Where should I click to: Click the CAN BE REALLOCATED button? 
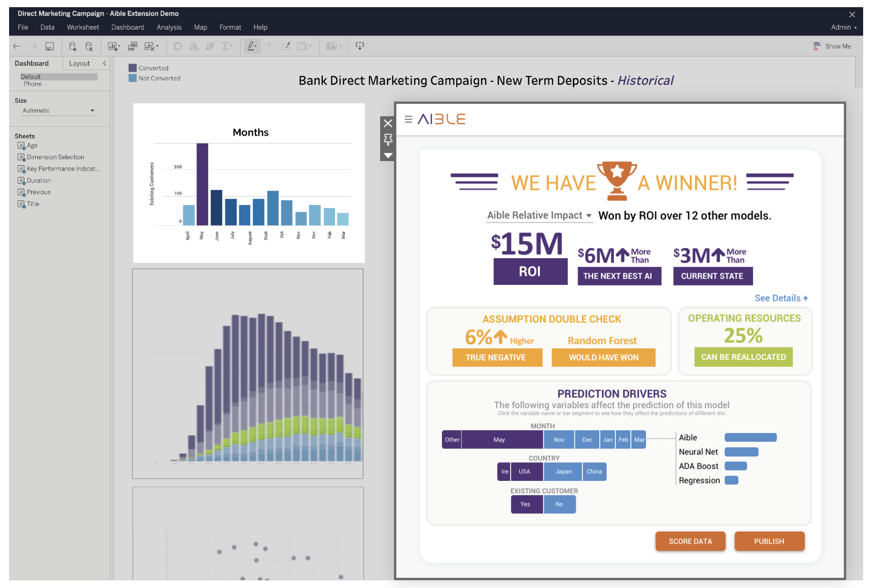pos(743,357)
